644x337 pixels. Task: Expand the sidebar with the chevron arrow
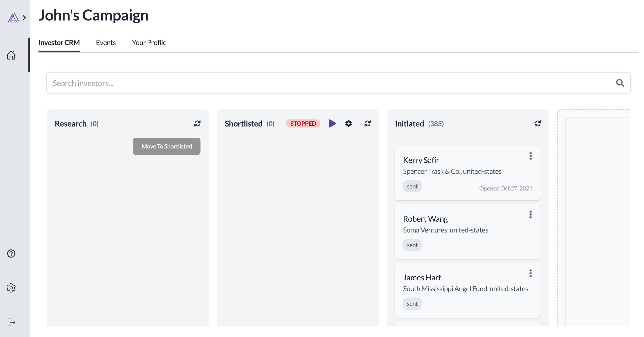[x=24, y=18]
